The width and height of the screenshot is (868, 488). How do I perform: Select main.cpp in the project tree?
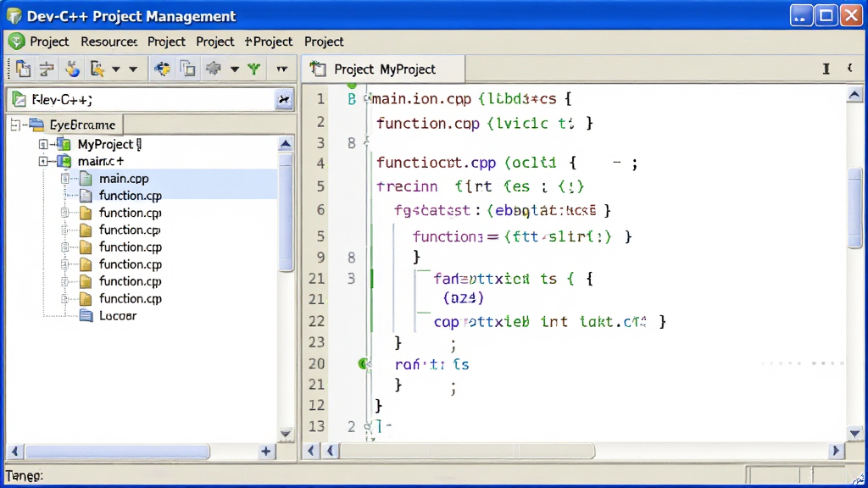[x=124, y=179]
